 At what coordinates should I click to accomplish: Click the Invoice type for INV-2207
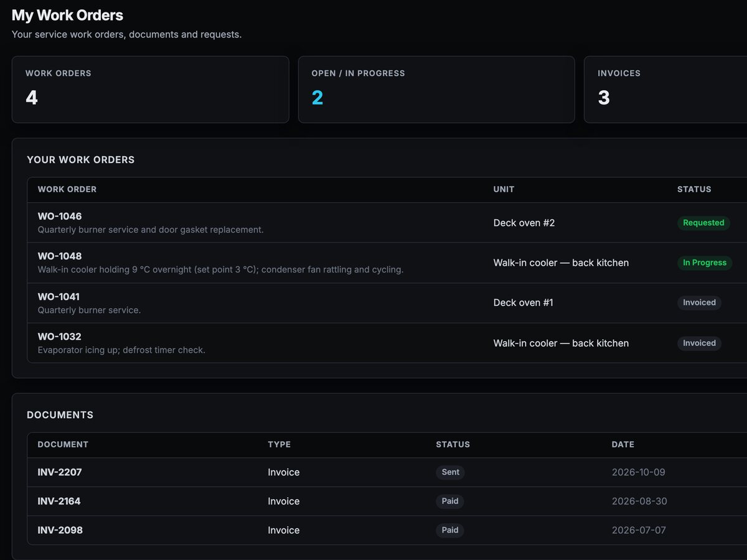coord(284,472)
